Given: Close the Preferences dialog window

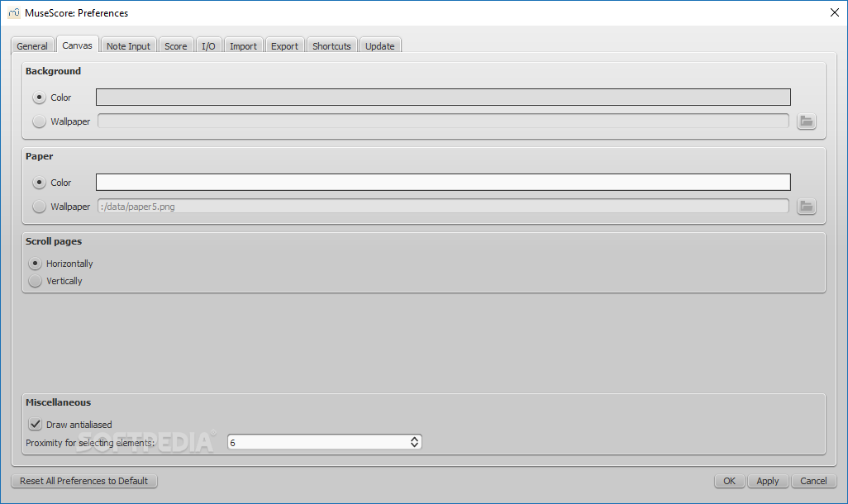Looking at the screenshot, I should click(835, 12).
